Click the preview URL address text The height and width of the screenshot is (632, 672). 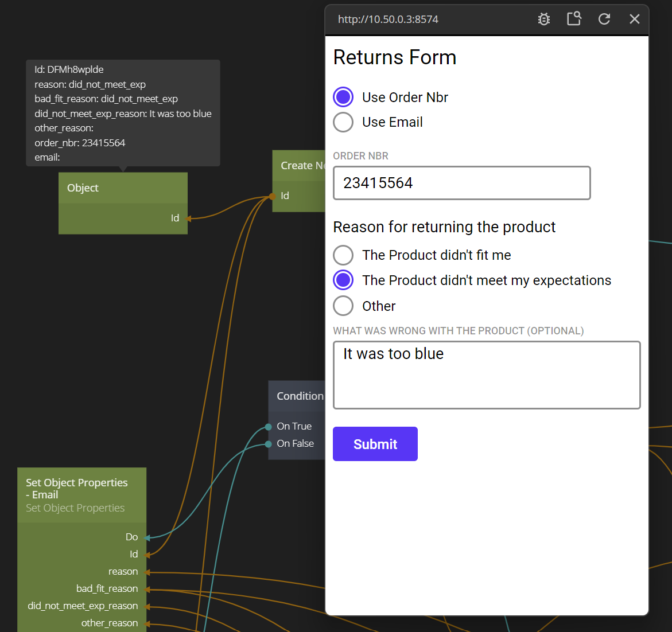388,19
